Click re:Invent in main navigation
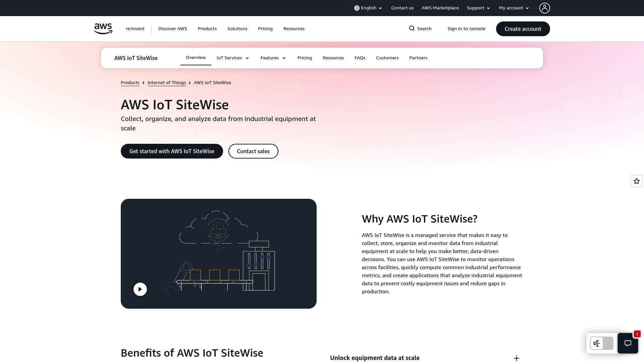This screenshot has height=362, width=644. coord(135,29)
